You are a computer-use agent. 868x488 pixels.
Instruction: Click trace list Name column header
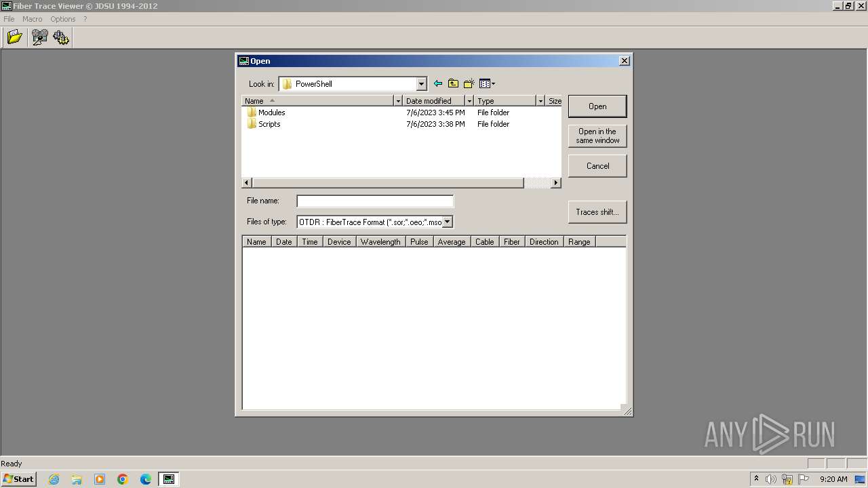point(256,242)
